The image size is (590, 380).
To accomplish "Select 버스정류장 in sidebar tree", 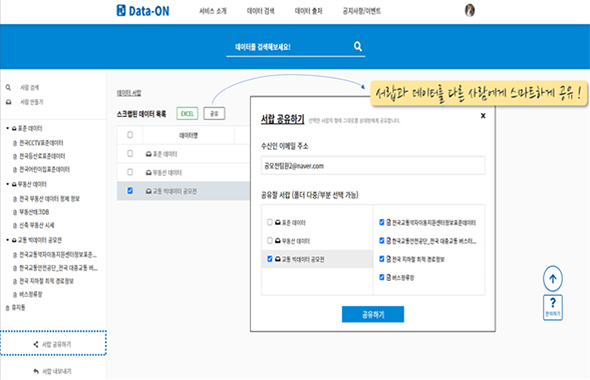I will (x=30, y=294).
